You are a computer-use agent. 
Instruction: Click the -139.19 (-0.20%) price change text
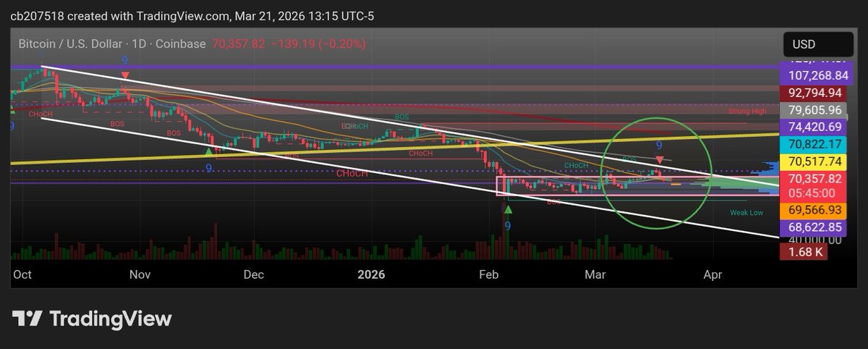[x=318, y=43]
